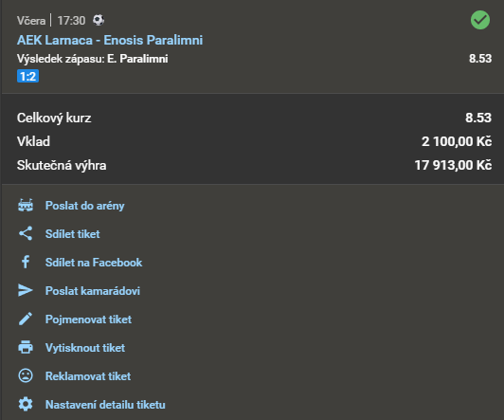
Task: Click the share icon next to Sdílet tiket
Action: point(26,233)
